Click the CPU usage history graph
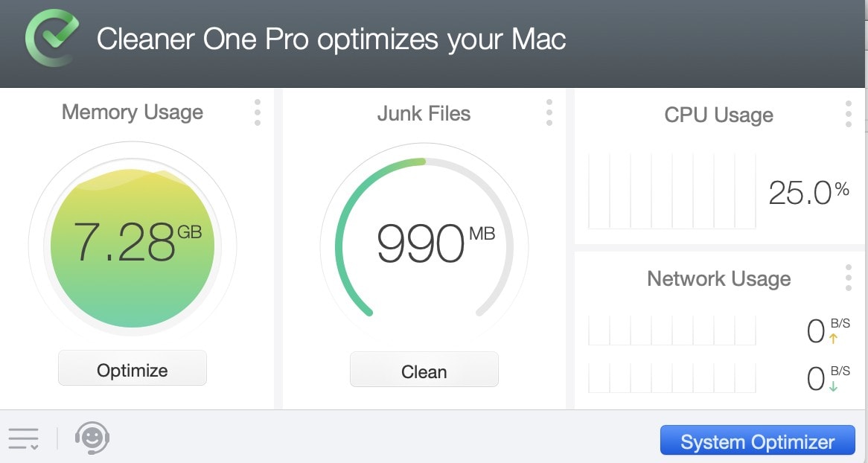The height and width of the screenshot is (463, 868). [671, 191]
